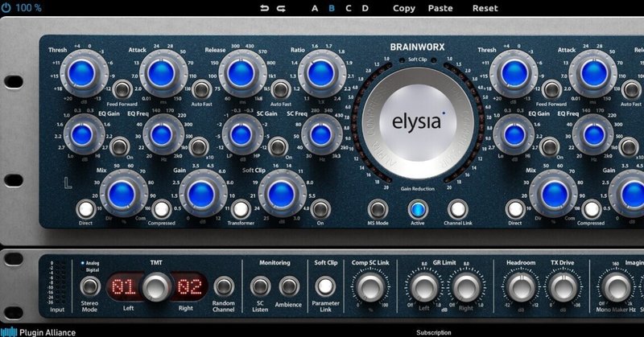Click the right EQ Gain knob

(514, 134)
